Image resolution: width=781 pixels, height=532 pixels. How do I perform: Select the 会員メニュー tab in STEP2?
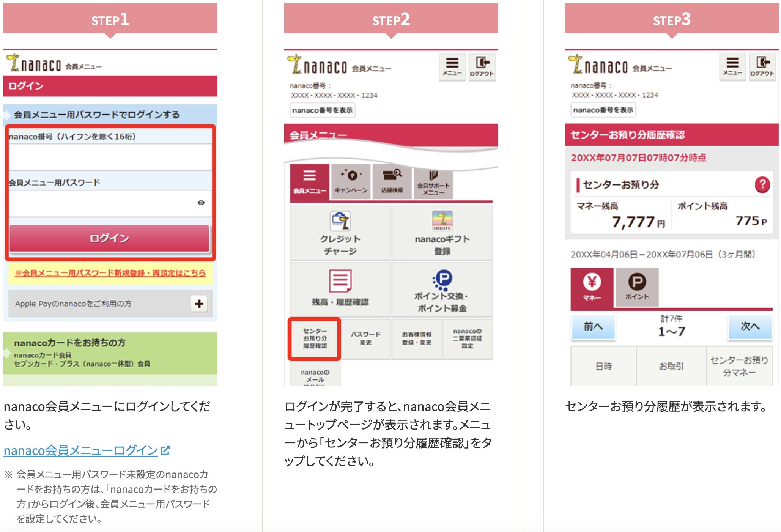(310, 182)
